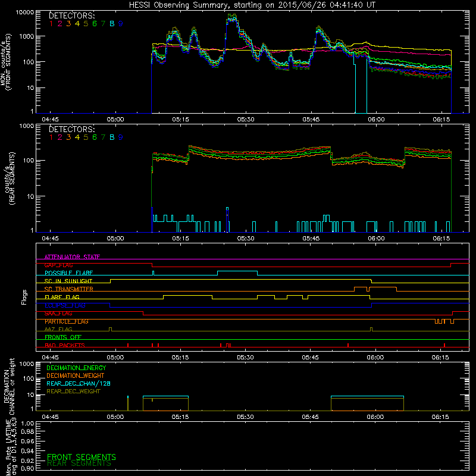Image resolution: width=476 pixels, height=476 pixels.
Task: Click the "Mon. Rate LIVETIME" axis label
Action: point(9,447)
